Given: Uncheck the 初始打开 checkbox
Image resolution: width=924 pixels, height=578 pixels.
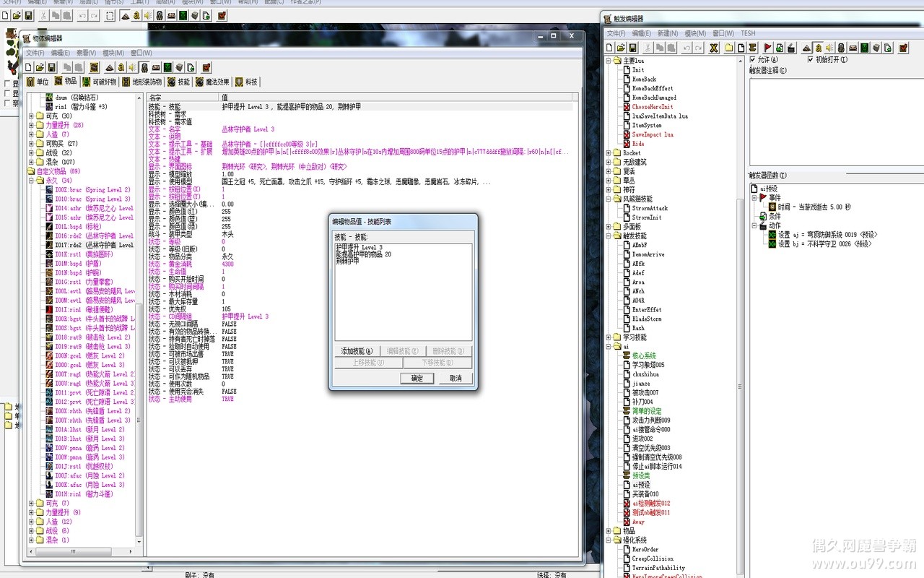Looking at the screenshot, I should tap(811, 60).
